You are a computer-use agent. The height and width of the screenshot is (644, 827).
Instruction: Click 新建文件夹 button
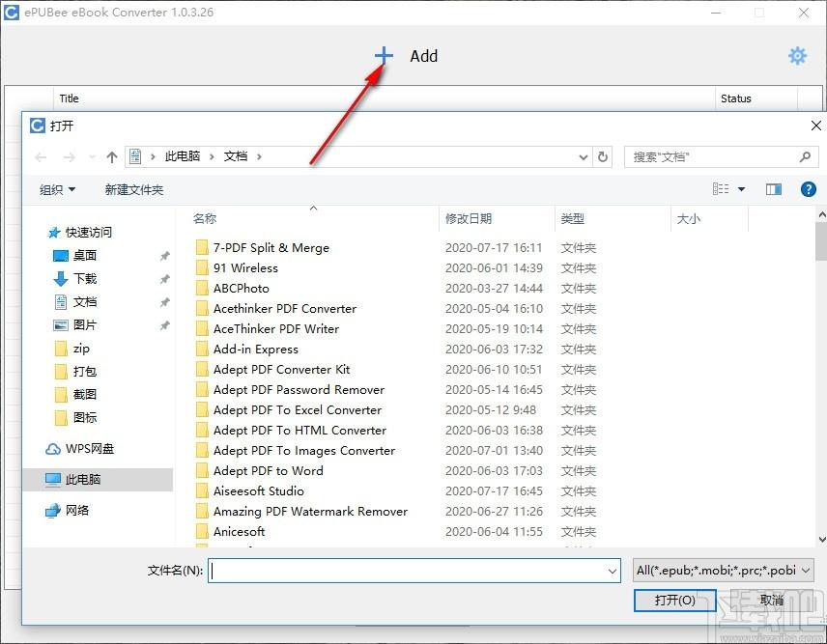134,189
